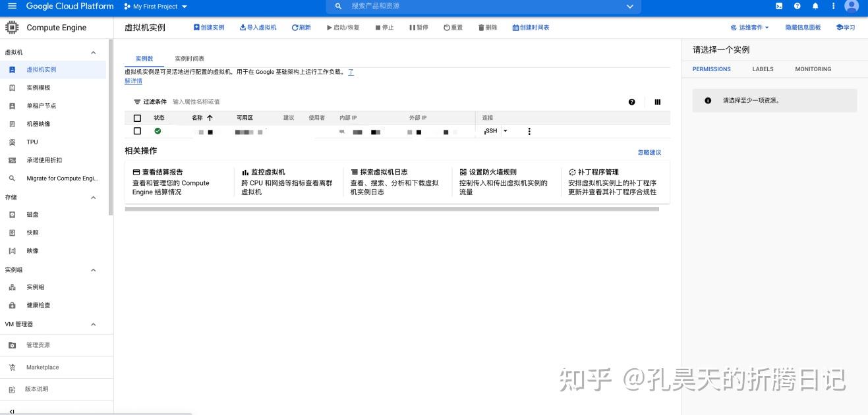Expand the search bar dropdown arrow
Viewport: 868px width, 415px height.
[630, 6]
